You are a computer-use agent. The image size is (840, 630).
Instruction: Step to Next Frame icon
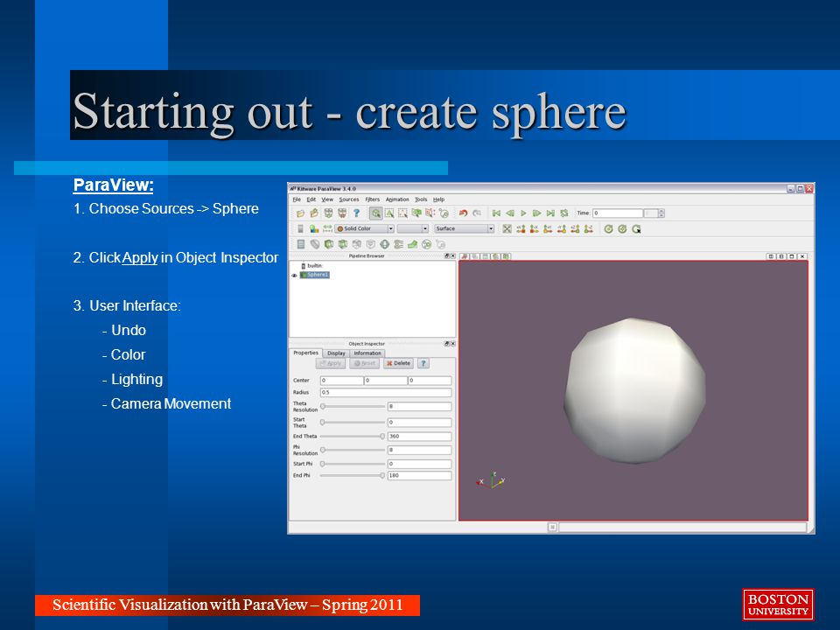(536, 213)
